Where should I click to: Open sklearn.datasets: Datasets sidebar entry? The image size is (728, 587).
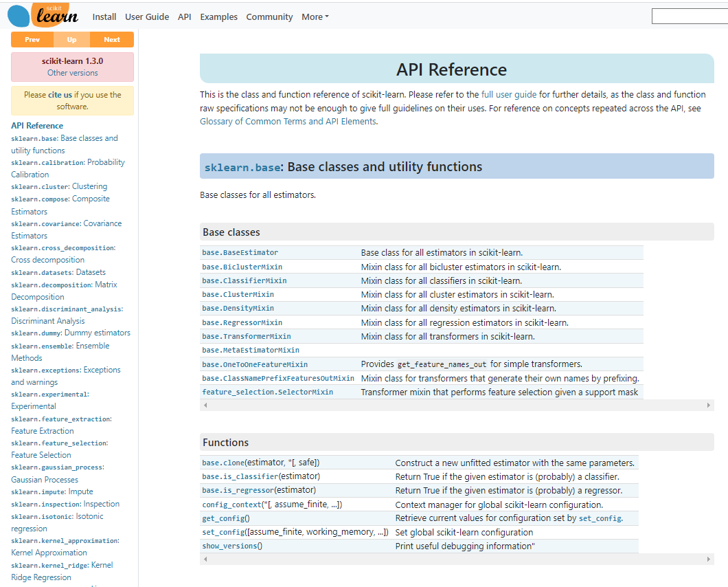[x=58, y=272]
